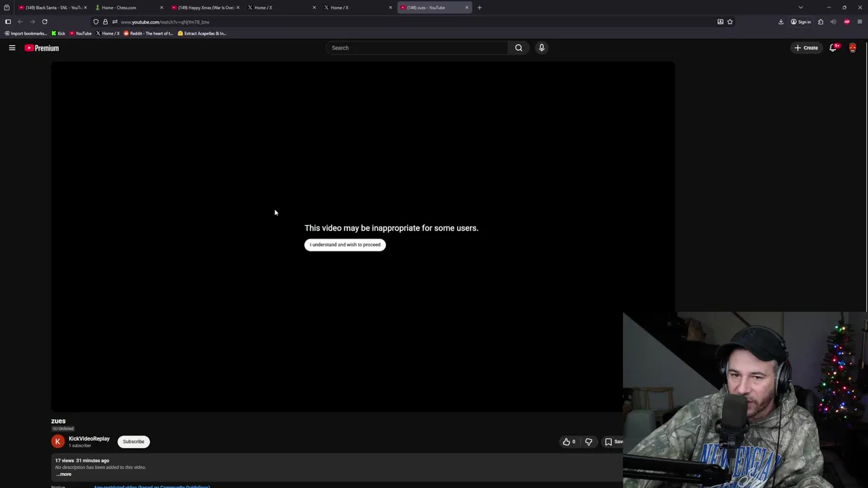Screen dimensions: 868x488
Task: Open Import bookmarks item
Action: coord(26,33)
